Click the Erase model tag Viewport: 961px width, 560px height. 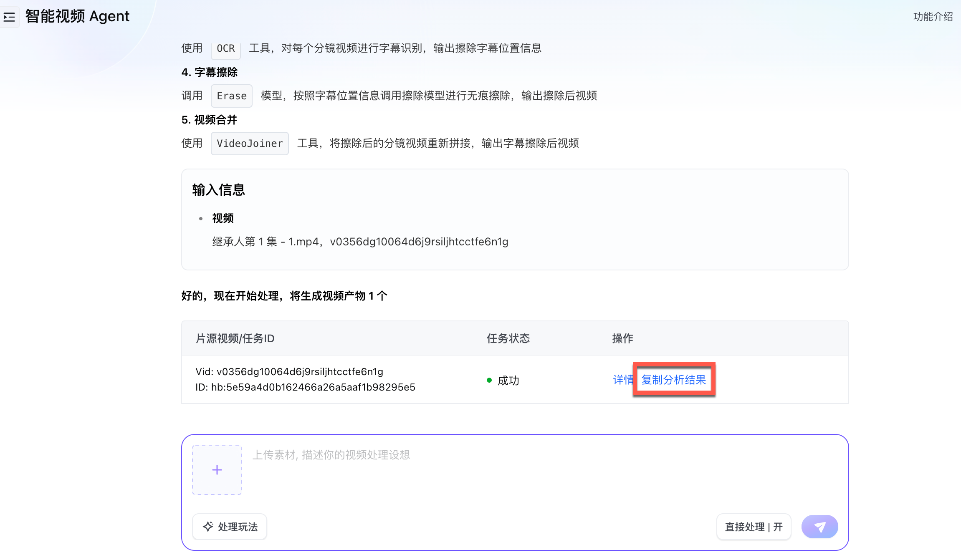point(232,96)
